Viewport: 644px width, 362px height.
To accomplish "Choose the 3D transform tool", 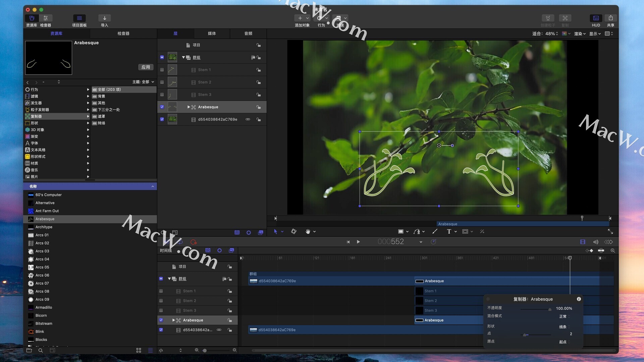I will click(x=293, y=232).
